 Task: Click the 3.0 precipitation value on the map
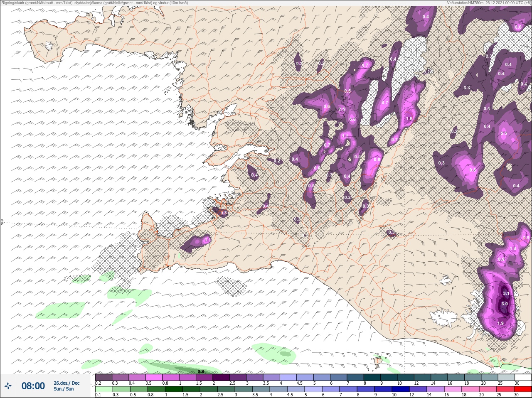[505, 304]
